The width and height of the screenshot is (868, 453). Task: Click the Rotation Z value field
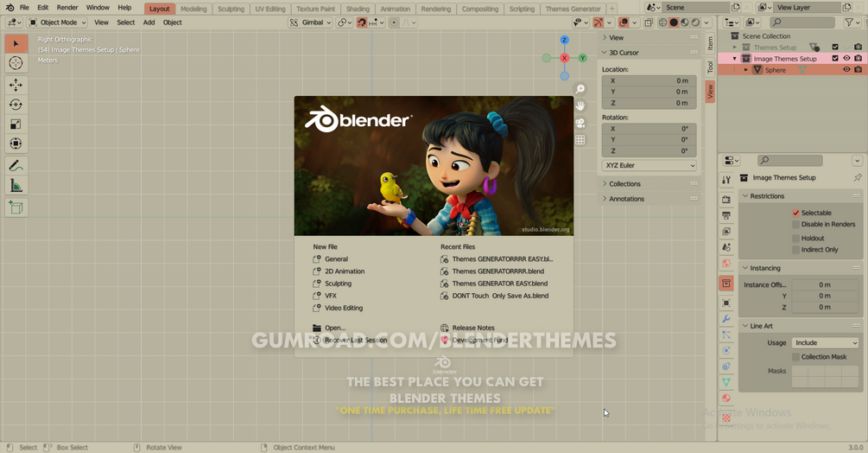pos(649,151)
